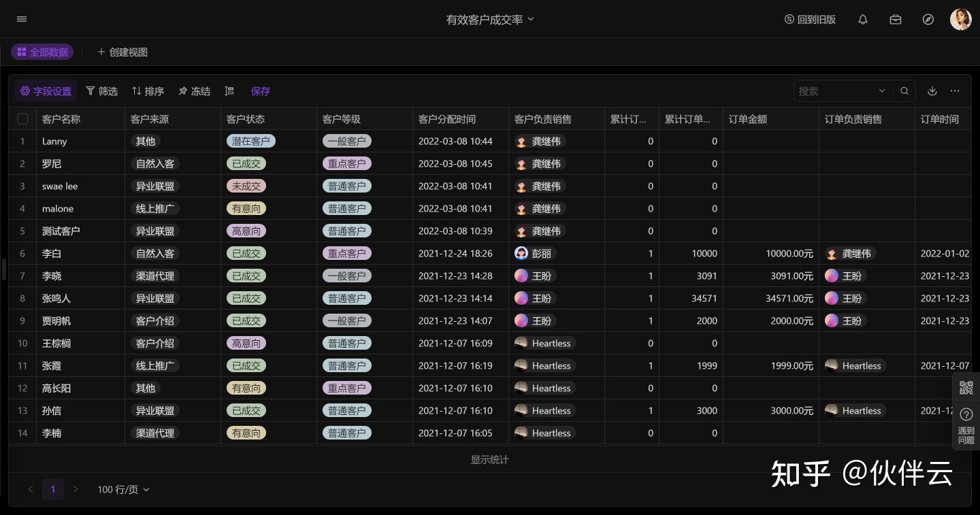Image resolution: width=980 pixels, height=515 pixels.
Task: Open the briefcase workspace icon
Action: point(896,20)
